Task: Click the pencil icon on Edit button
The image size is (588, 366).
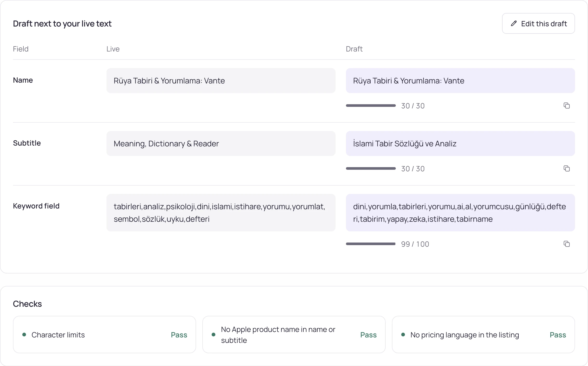Action: coord(513,23)
